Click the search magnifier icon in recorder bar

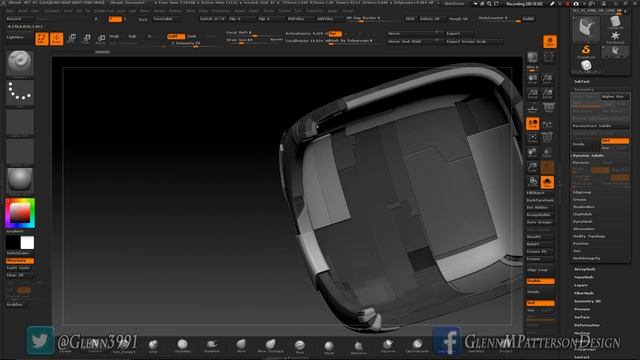pos(489,4)
